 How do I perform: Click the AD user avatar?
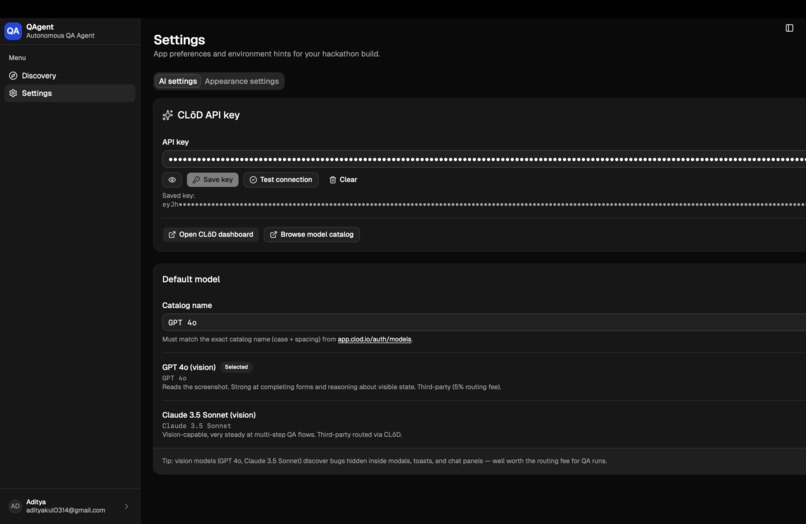point(15,506)
